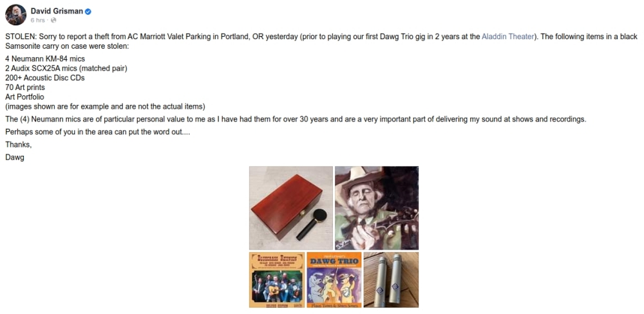Click the '2 Audix SCX25A mics' line

(x=66, y=68)
